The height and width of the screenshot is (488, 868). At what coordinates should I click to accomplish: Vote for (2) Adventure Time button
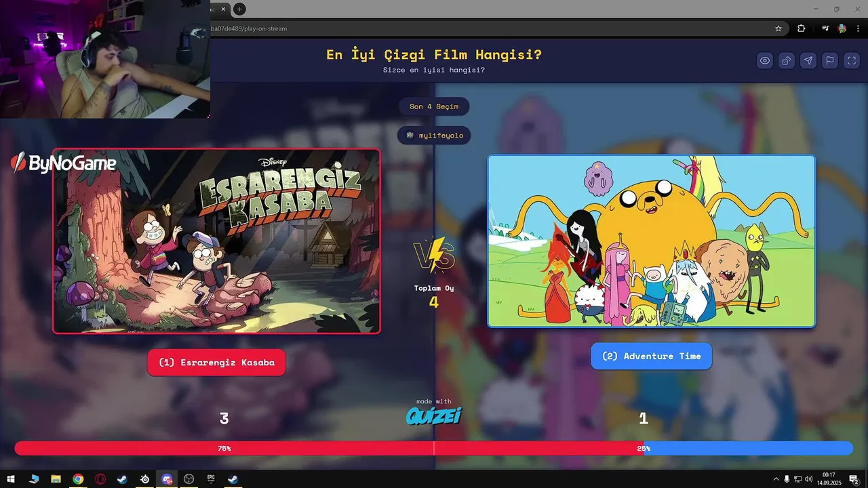651,356
